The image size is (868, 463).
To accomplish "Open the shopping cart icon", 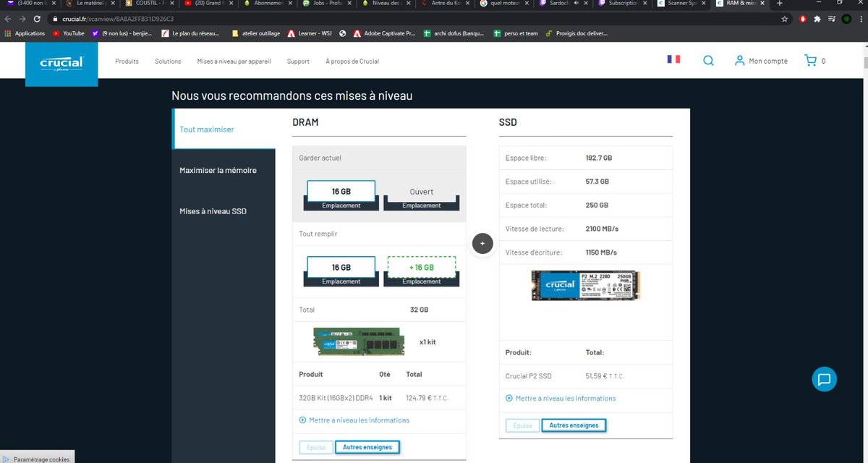I will pyautogui.click(x=811, y=61).
